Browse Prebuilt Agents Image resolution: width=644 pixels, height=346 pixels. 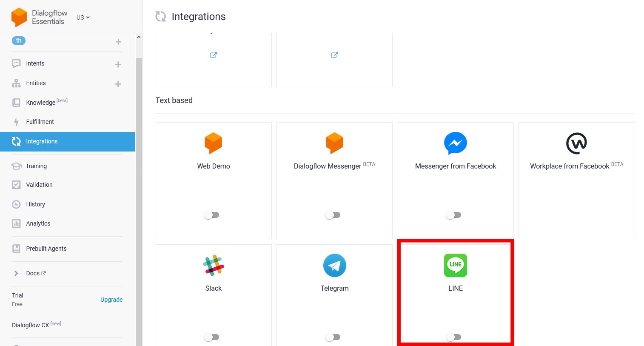pos(46,249)
